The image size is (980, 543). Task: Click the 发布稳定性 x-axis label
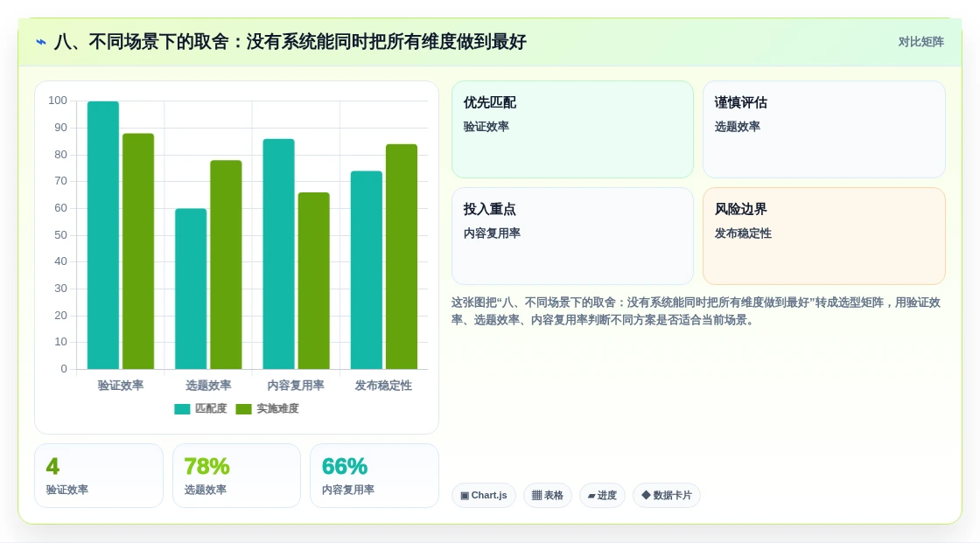(384, 386)
